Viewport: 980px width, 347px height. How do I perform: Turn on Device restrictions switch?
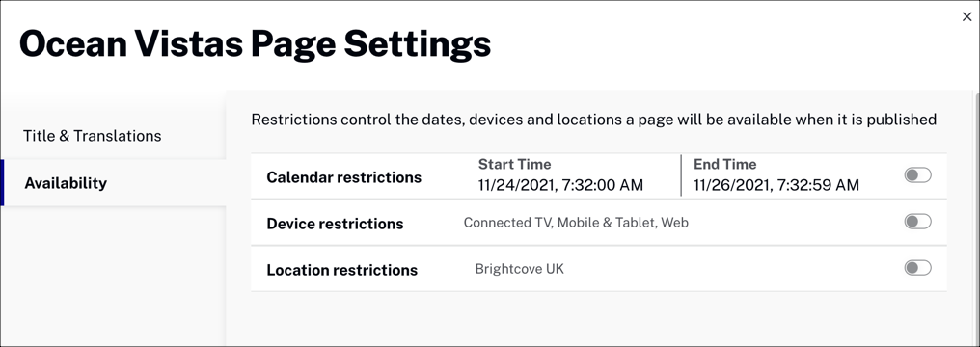[917, 222]
